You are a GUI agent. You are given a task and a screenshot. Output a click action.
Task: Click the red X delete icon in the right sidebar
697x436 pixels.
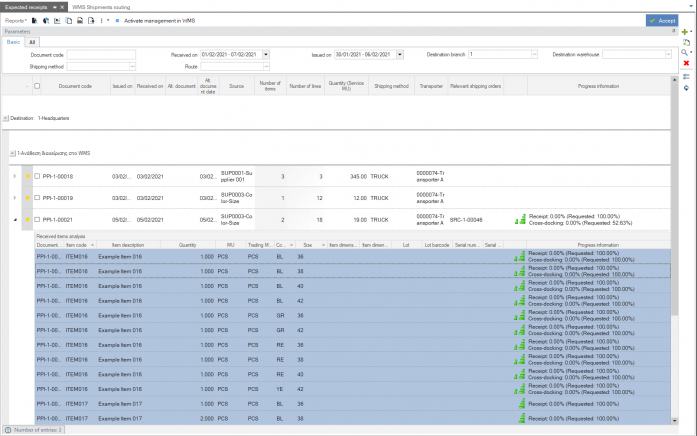686,63
